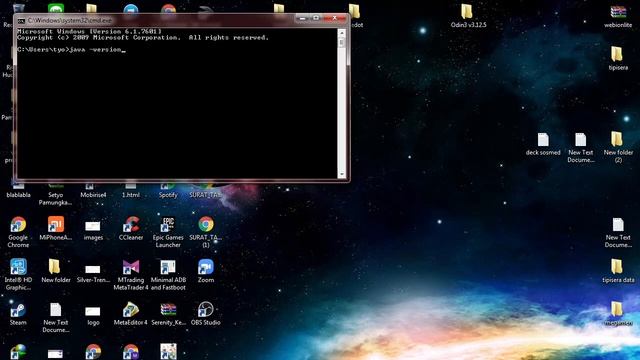Open the Serenity_Ke... archive icon
Screen dimensions: 640x360
168,313
